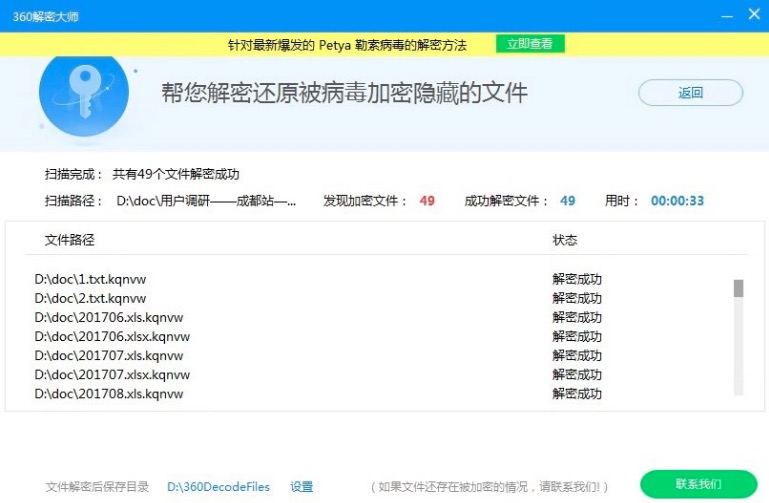Click the scan path D:\doc\用户调研 text
The image size is (769, 503).
click(x=206, y=201)
